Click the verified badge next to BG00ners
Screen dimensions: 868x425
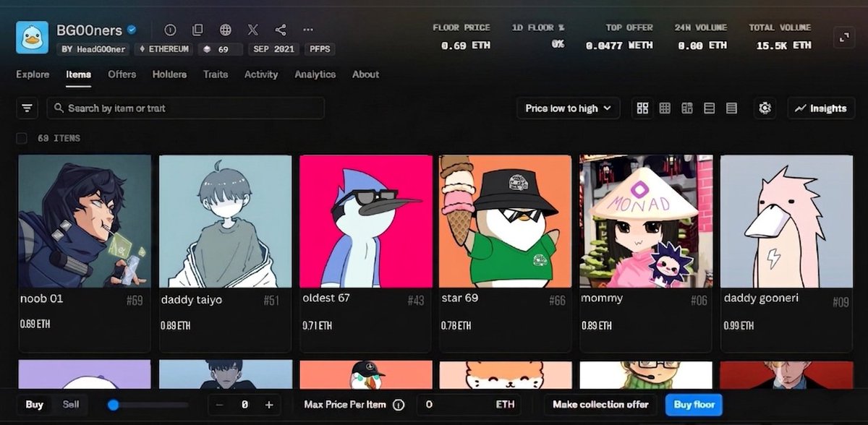point(132,30)
